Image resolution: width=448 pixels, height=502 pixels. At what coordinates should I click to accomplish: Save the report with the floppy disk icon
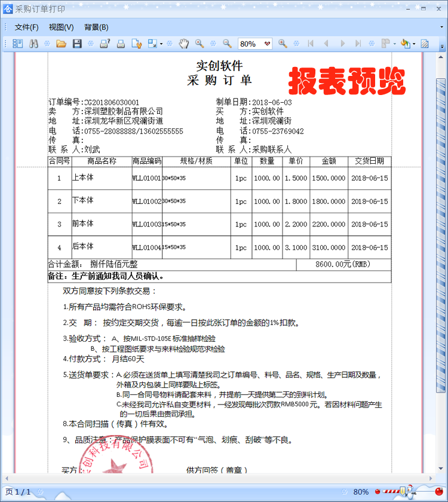[x=77, y=44]
